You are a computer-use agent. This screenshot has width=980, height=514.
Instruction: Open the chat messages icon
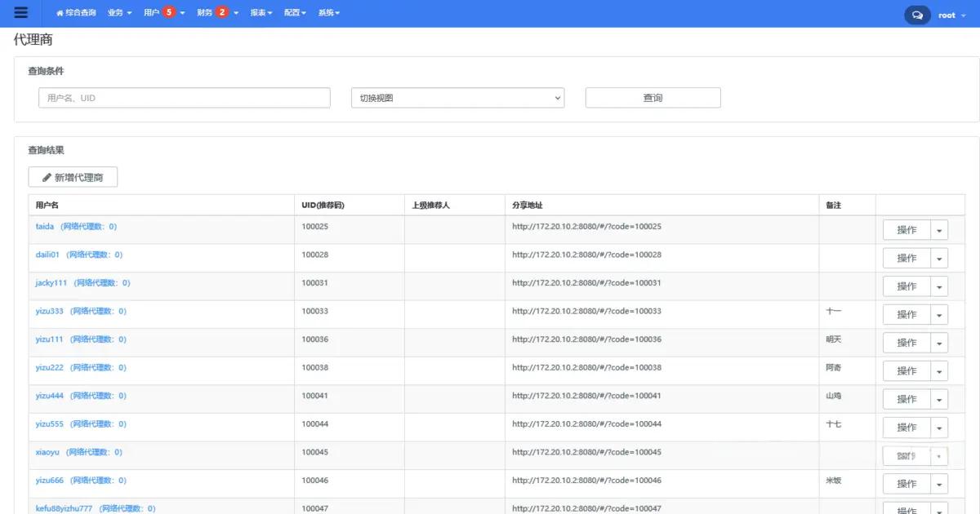(x=917, y=15)
